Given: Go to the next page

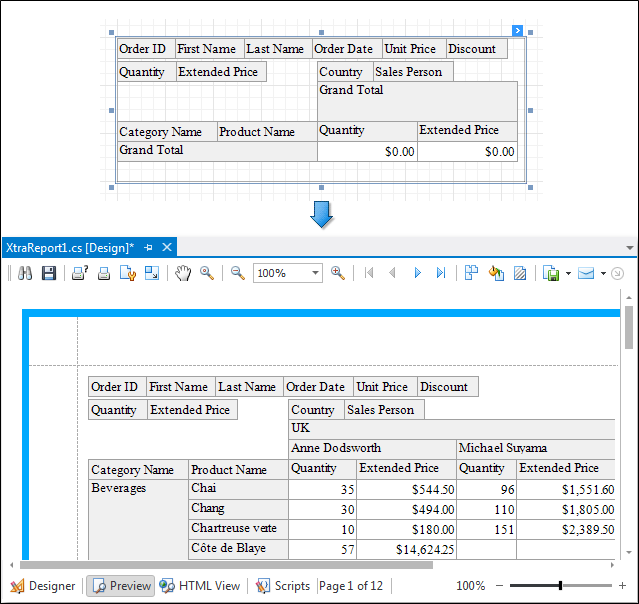Looking at the screenshot, I should click(418, 273).
